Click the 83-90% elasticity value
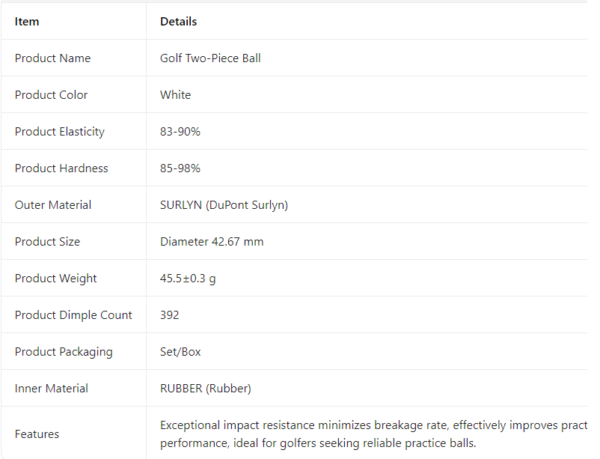The height and width of the screenshot is (459, 600). [180, 132]
